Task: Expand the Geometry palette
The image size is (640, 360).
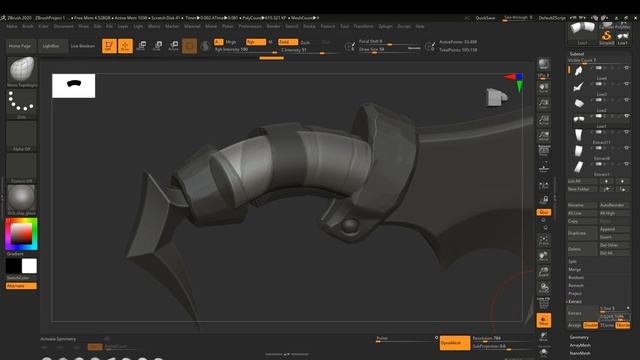Action: click(x=579, y=337)
